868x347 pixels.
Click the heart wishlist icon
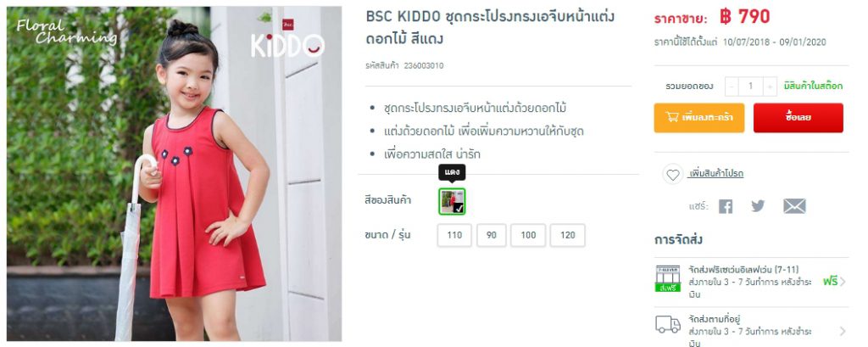pos(672,175)
